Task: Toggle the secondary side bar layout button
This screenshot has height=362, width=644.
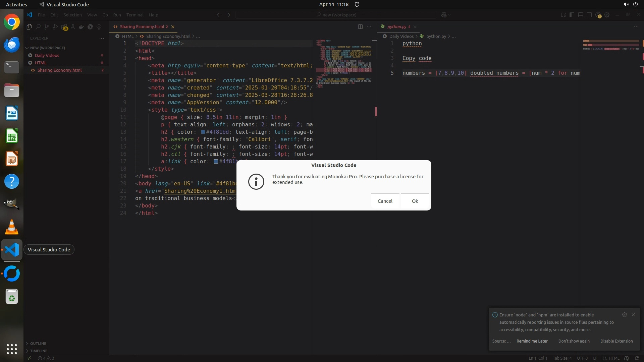Action: tap(589, 15)
